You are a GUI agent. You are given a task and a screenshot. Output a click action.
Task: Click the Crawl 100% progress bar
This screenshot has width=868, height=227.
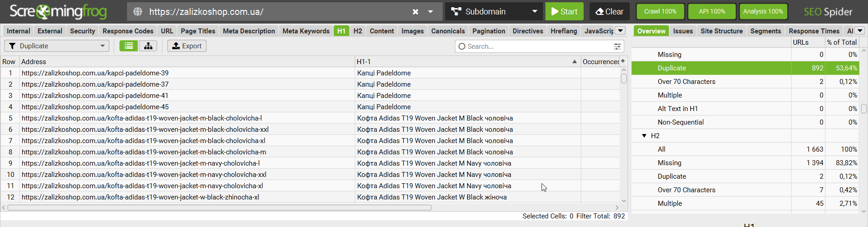[x=660, y=12]
